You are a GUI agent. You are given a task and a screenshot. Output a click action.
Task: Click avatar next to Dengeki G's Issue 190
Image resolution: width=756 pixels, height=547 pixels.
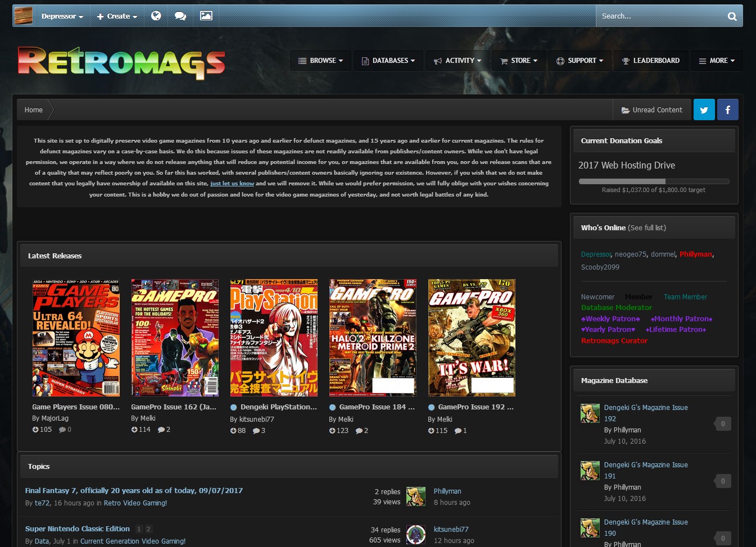[x=590, y=528]
